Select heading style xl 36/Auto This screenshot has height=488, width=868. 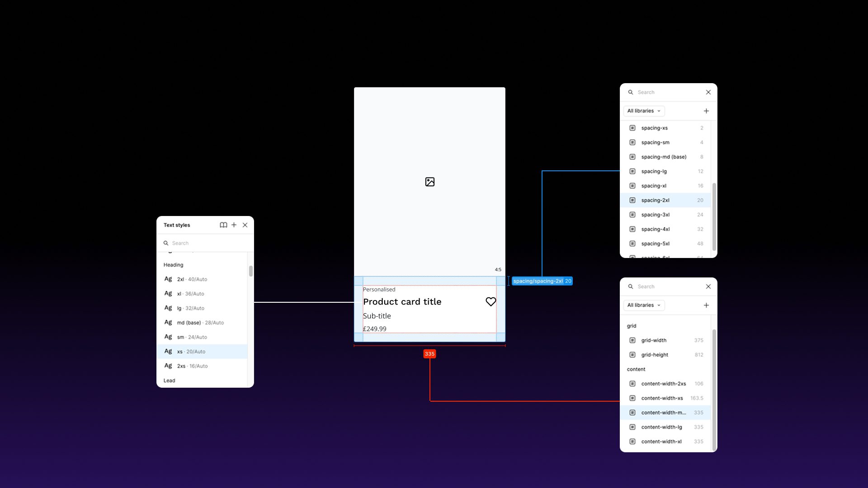(x=202, y=294)
